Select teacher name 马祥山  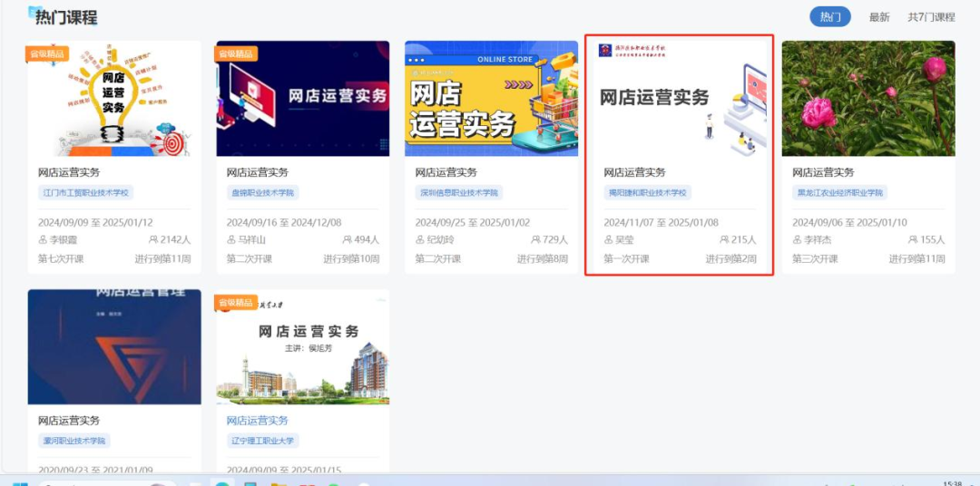tap(252, 240)
